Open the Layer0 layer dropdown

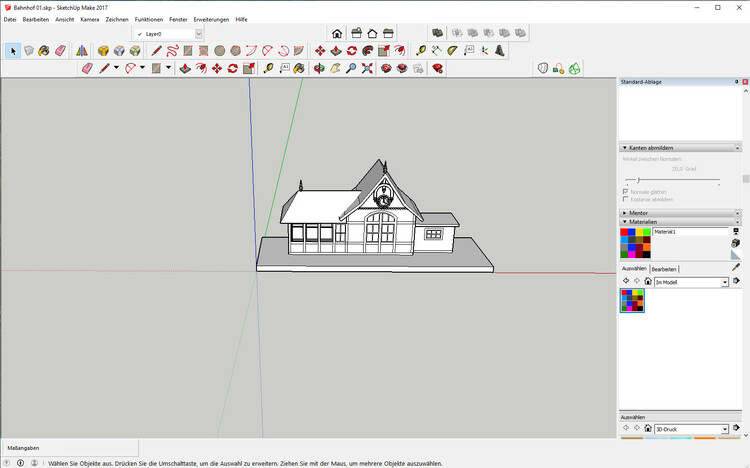click(x=199, y=33)
